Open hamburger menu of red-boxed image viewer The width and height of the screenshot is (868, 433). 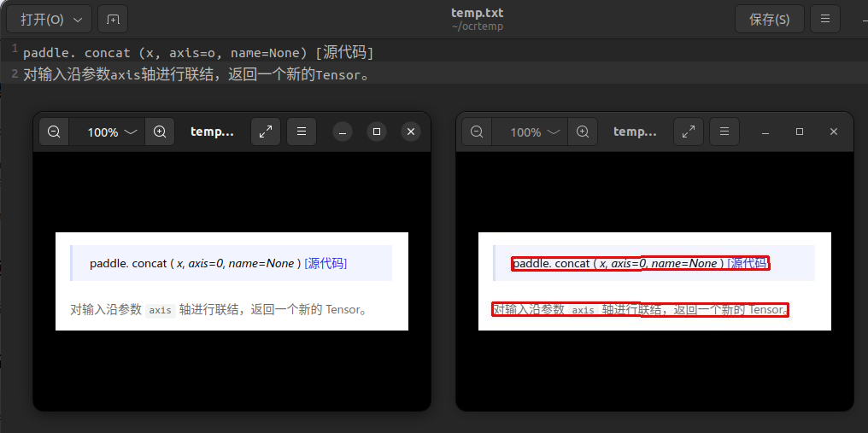point(724,132)
